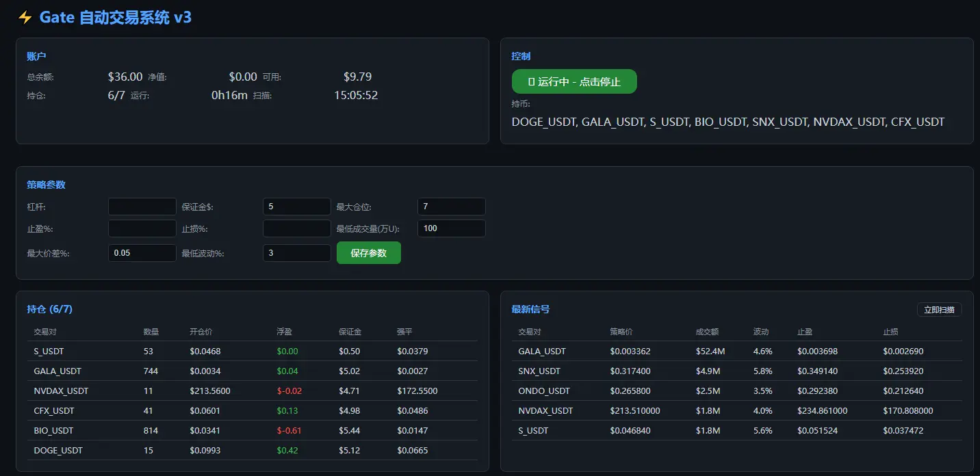
Task: Click the 强平 column header
Action: [x=404, y=332]
